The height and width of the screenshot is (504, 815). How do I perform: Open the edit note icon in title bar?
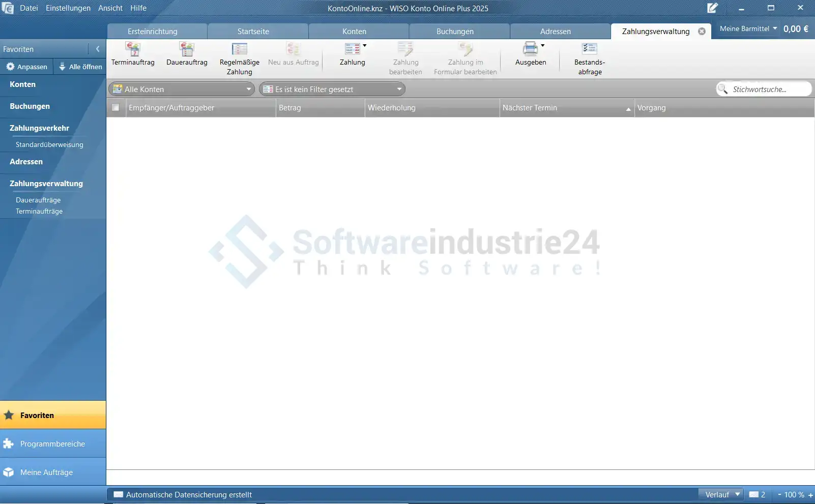[x=712, y=8]
